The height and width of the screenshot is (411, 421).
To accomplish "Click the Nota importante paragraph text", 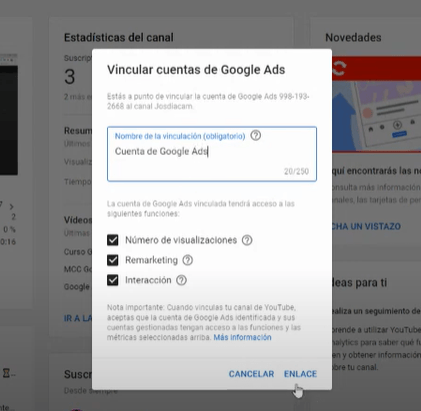I will (204, 322).
